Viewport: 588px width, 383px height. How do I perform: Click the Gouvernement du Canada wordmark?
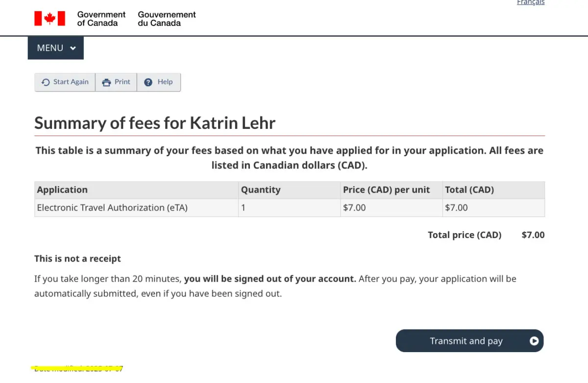click(x=167, y=19)
